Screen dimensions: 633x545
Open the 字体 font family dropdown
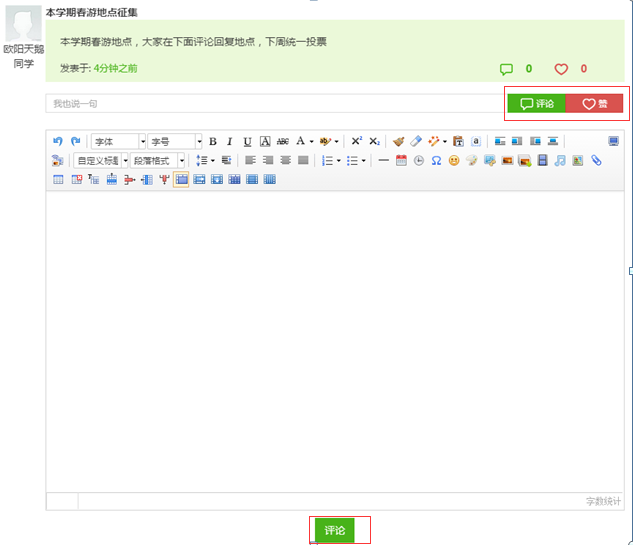pyautogui.click(x=118, y=142)
